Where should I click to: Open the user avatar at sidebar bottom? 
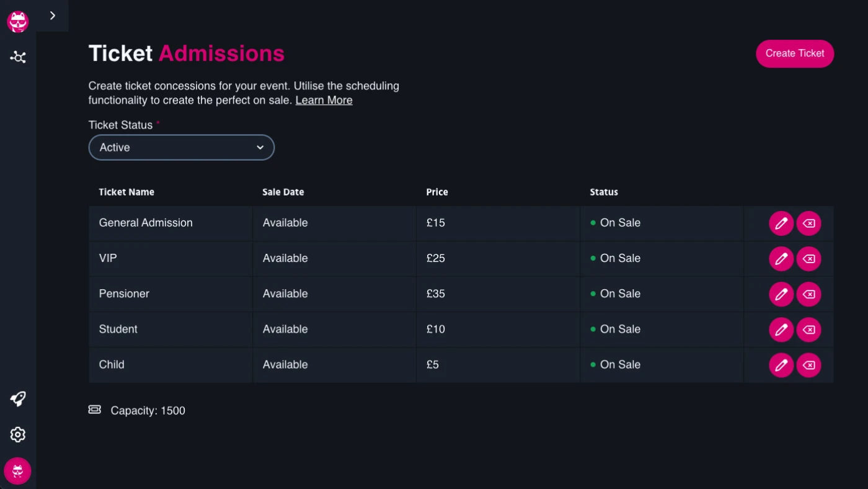18,471
